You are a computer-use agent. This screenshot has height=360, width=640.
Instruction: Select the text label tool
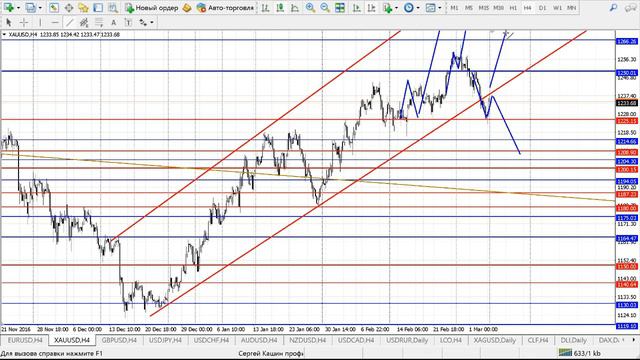pos(128,22)
